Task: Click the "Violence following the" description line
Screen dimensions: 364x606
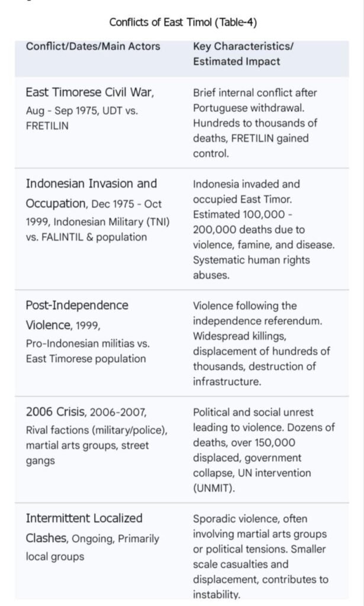Action: 245,306
